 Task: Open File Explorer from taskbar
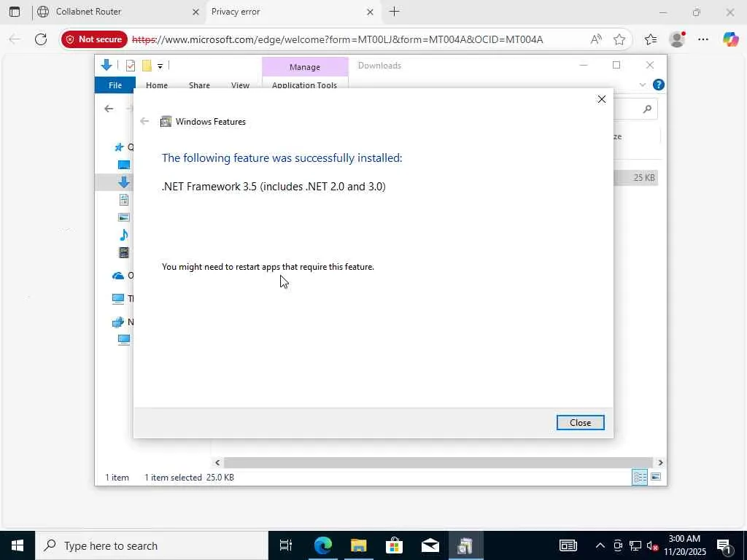(x=358, y=545)
